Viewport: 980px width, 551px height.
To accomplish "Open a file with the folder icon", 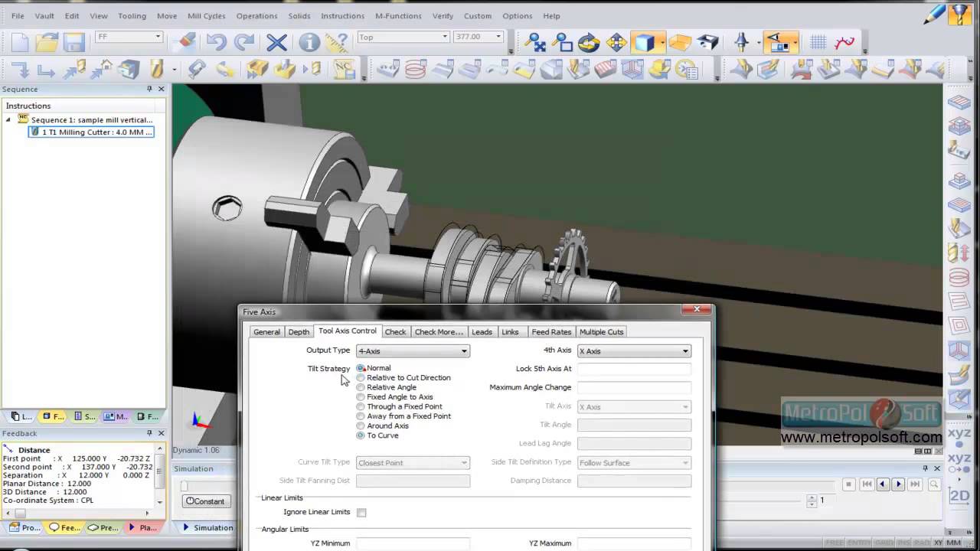I will point(47,42).
